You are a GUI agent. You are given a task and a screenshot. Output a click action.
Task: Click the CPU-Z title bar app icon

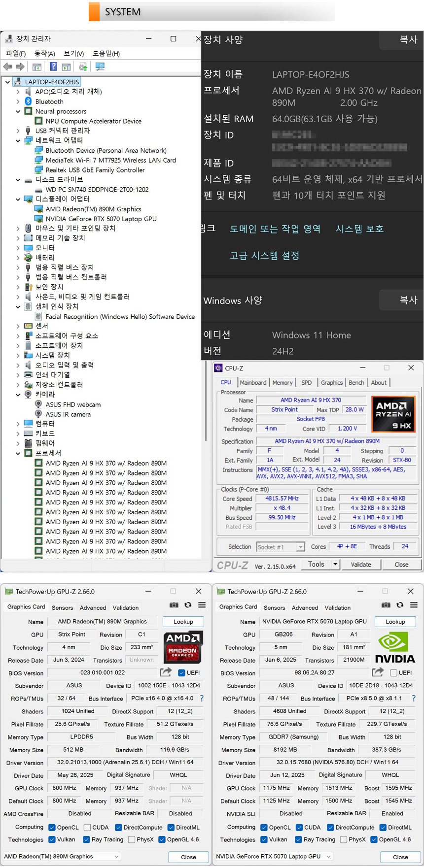pos(218,368)
